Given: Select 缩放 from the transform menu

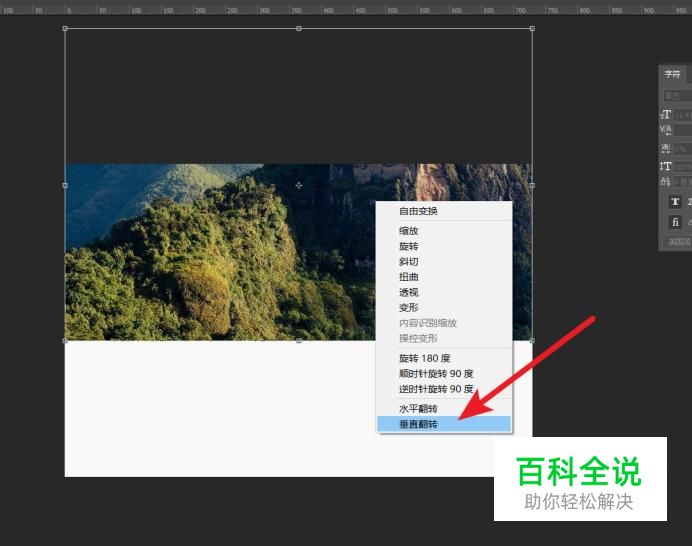Looking at the screenshot, I should tap(444, 231).
